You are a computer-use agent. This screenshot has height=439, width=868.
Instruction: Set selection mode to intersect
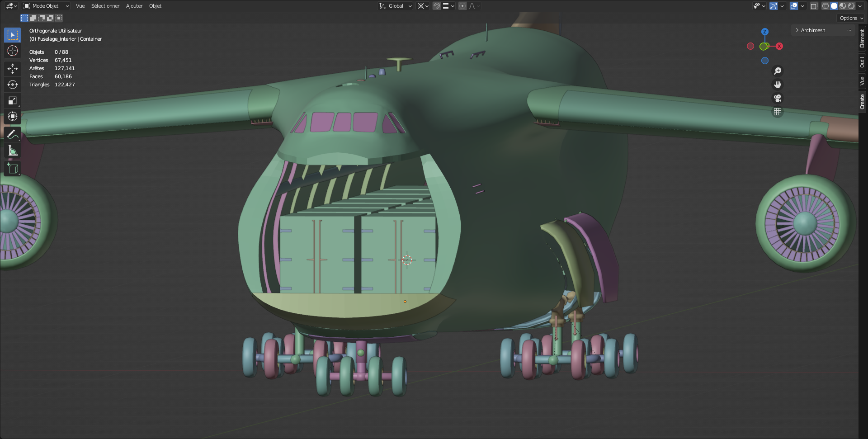coord(59,18)
